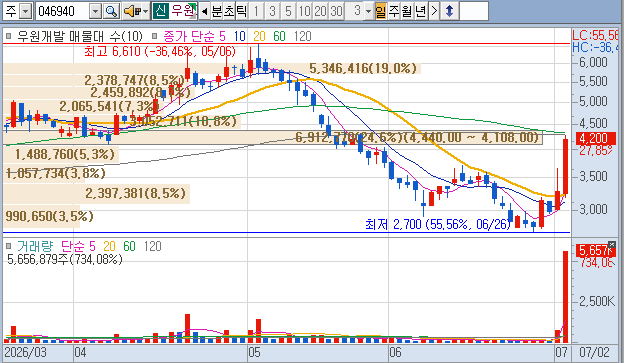Select the 5 interval button

pyautogui.click(x=289, y=11)
